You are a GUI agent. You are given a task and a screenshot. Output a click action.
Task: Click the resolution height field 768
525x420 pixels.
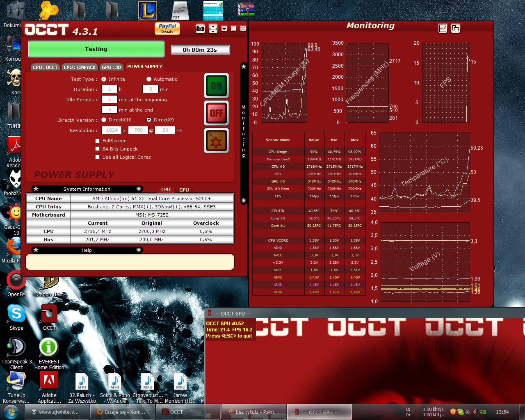point(138,130)
